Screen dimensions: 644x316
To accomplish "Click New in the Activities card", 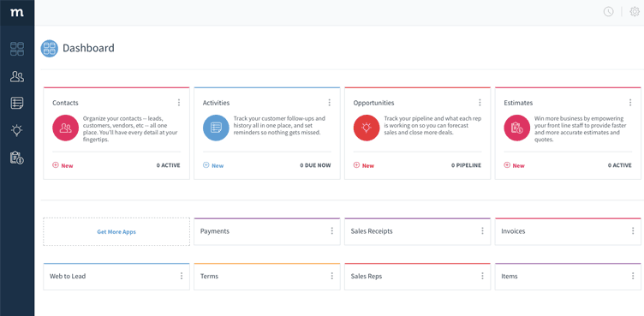I will point(213,165).
